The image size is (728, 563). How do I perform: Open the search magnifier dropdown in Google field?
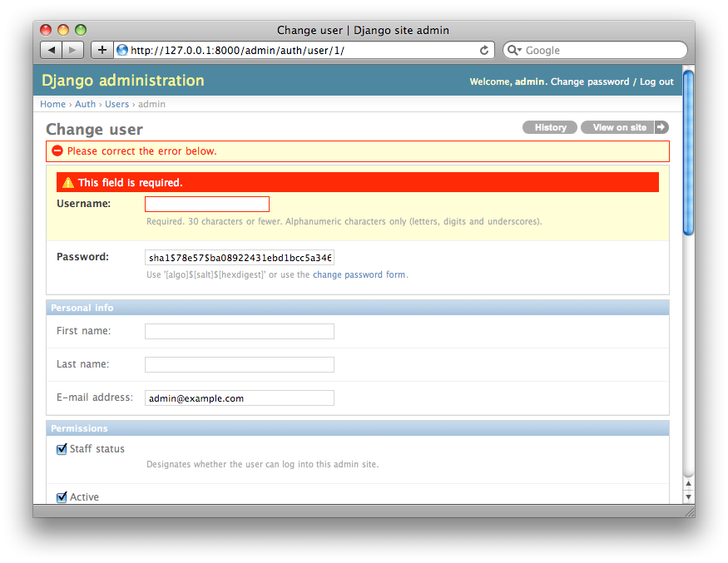click(514, 50)
